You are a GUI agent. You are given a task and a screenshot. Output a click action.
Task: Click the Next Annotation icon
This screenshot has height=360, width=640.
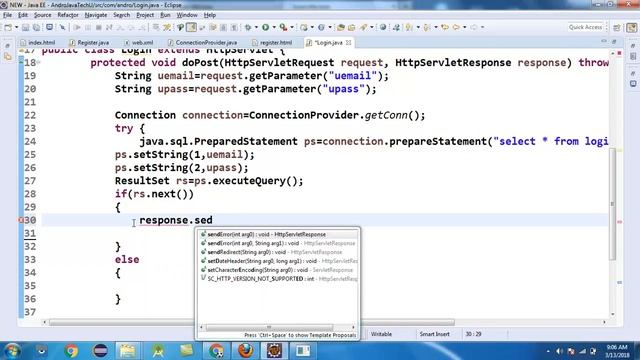pyautogui.click(x=409, y=27)
